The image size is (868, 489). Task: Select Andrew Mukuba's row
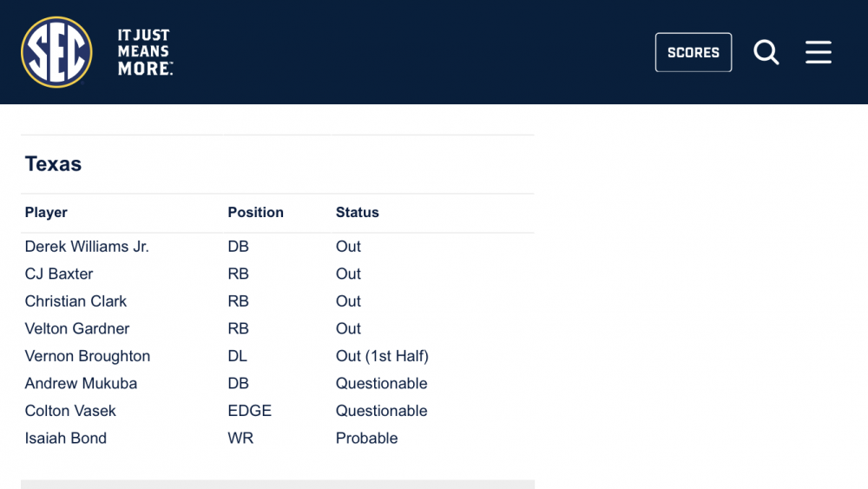click(278, 383)
